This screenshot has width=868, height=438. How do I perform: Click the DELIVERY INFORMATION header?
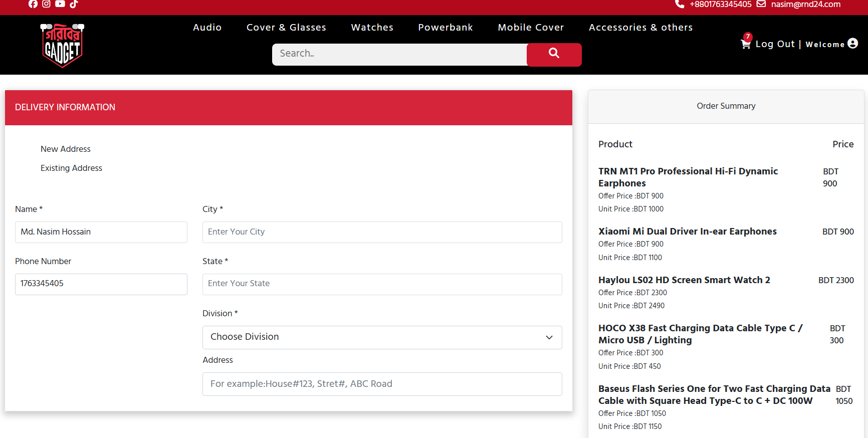click(65, 107)
